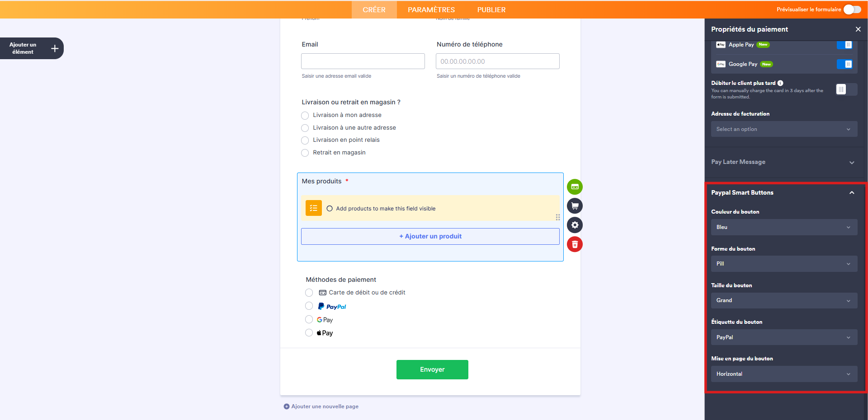
Task: Click the shopping cart icon beside products field
Action: [575, 206]
